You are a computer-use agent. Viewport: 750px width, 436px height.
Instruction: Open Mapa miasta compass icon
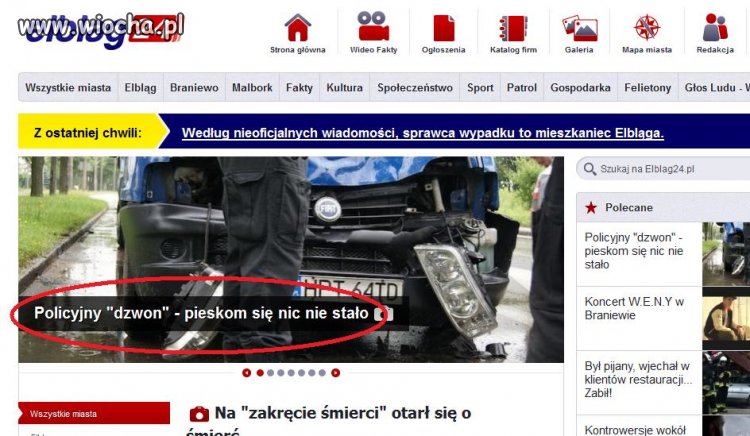[647, 27]
